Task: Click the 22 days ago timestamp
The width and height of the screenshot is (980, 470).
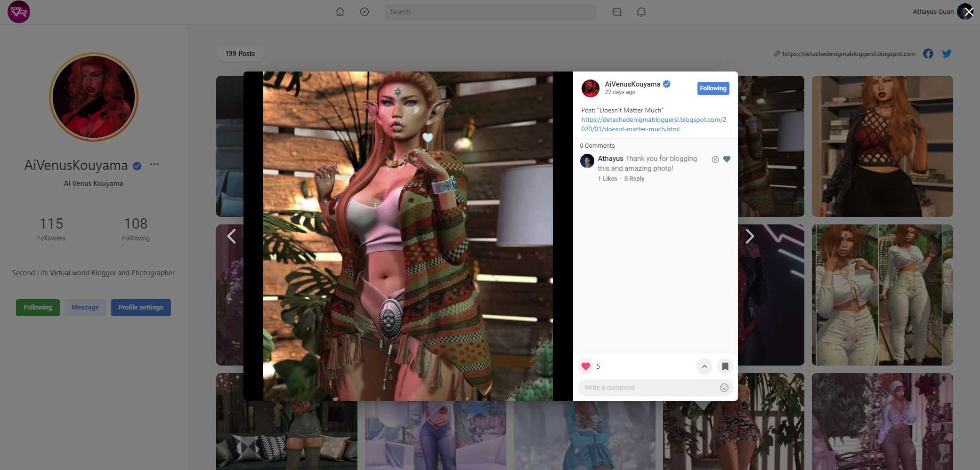Action: (x=620, y=93)
